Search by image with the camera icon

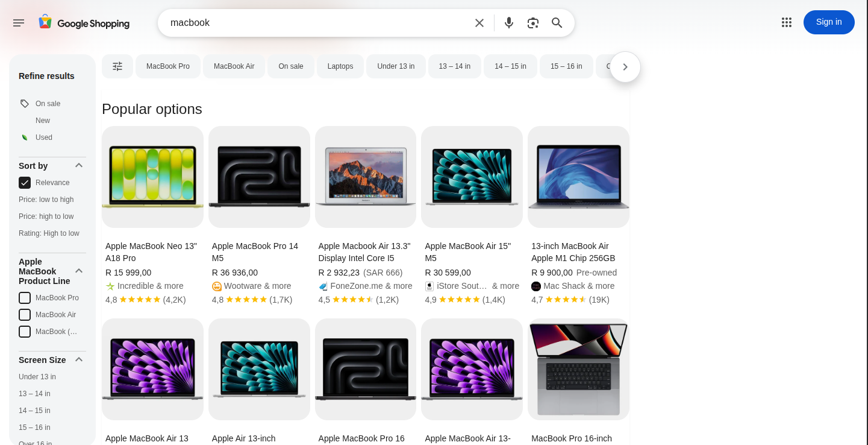[x=533, y=23]
